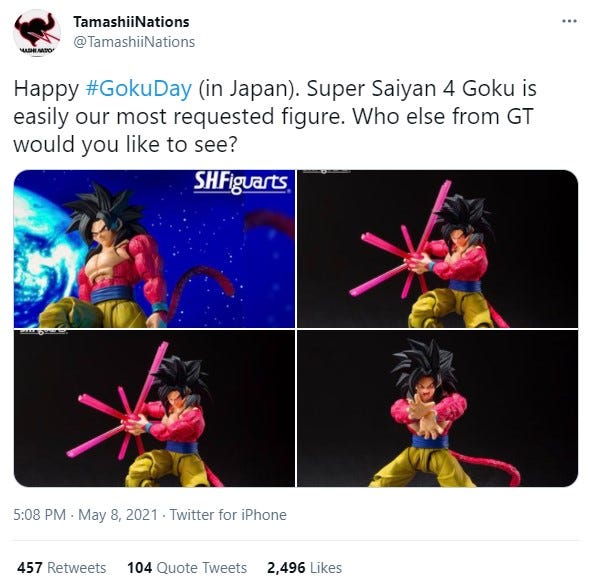Open the @TamashiiNations handle link
The height and width of the screenshot is (586, 590).
[134, 42]
